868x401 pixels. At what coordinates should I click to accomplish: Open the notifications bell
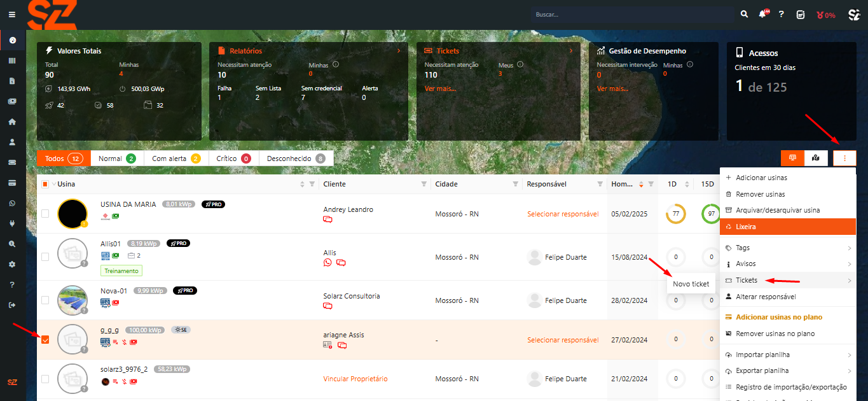tap(762, 14)
